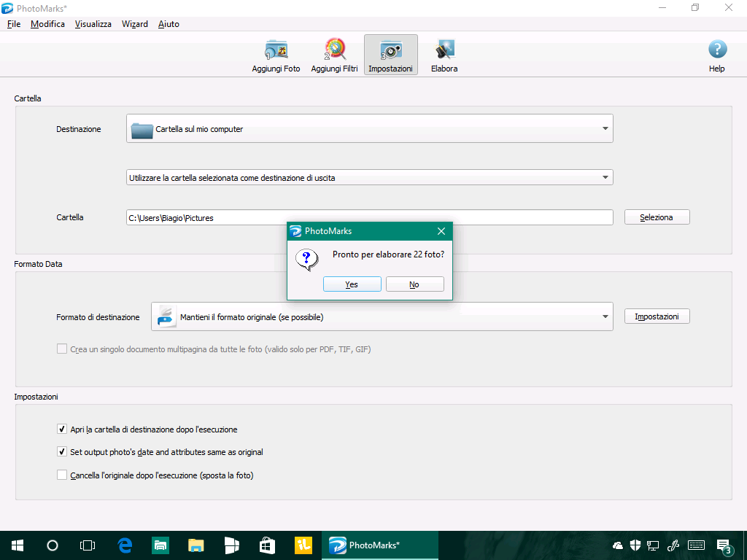Click the PhotoMarks app icon in the title bar
This screenshot has width=747, height=560.
(x=7, y=8)
